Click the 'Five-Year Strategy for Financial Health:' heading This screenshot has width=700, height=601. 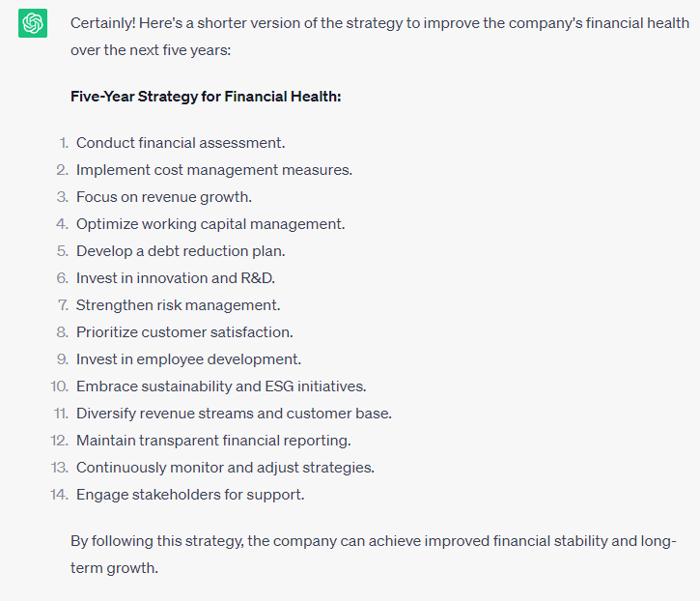(206, 97)
